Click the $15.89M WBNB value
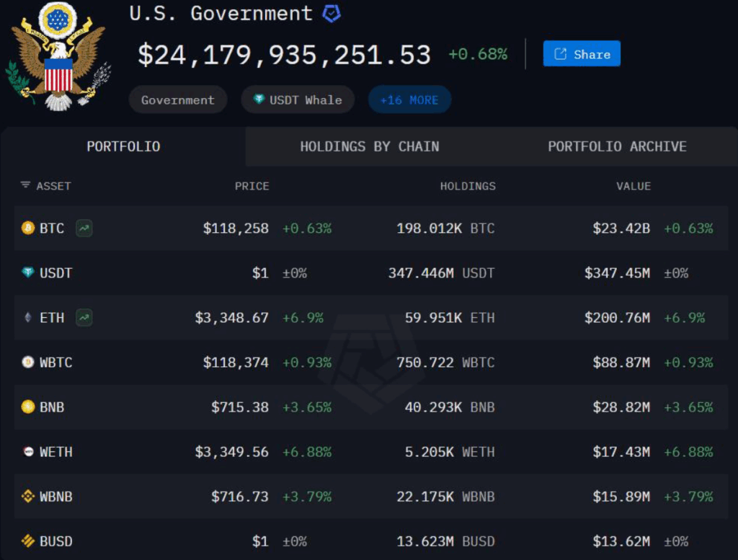 coord(621,497)
